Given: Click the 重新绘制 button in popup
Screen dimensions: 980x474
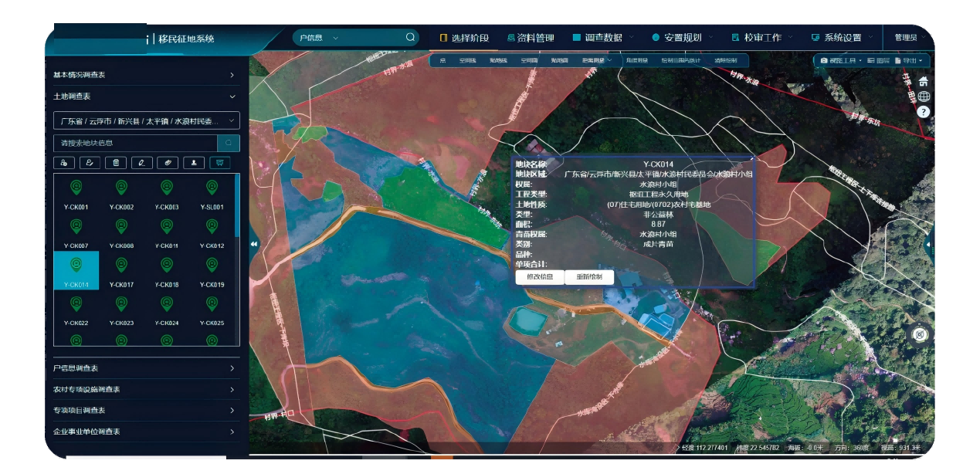Looking at the screenshot, I should pyautogui.click(x=589, y=277).
